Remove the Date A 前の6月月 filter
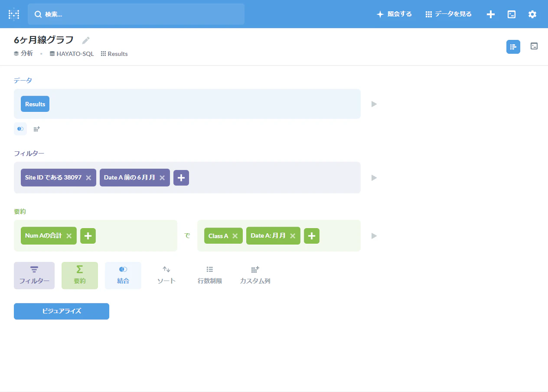548x392 pixels. pos(162,178)
